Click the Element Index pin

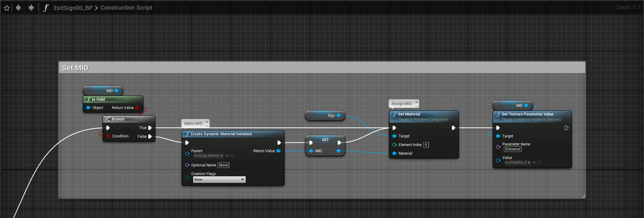tap(394, 145)
